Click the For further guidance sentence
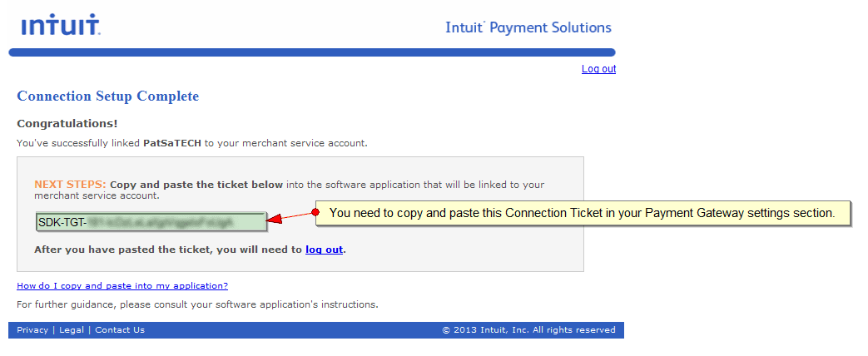 click(197, 304)
